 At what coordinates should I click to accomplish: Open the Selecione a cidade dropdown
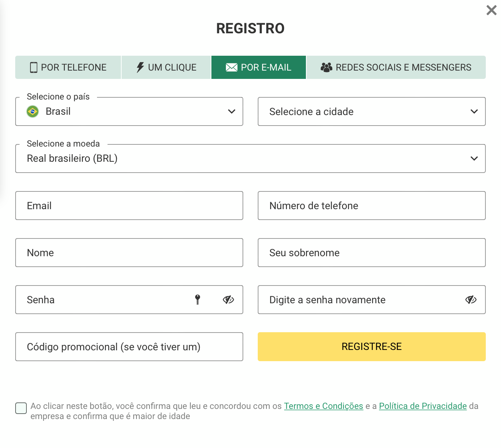pyautogui.click(x=372, y=111)
